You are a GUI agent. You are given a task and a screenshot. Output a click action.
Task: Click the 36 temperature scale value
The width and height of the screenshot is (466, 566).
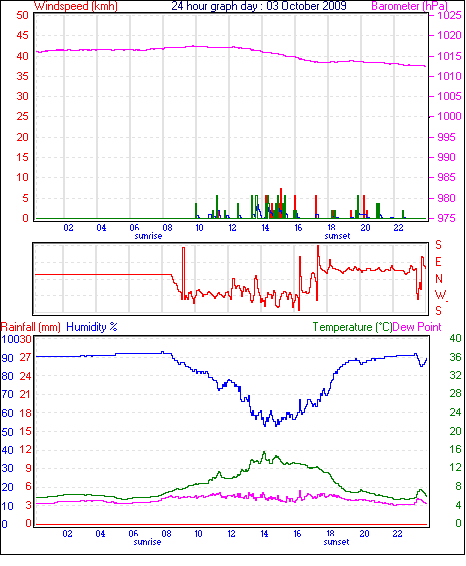455,357
